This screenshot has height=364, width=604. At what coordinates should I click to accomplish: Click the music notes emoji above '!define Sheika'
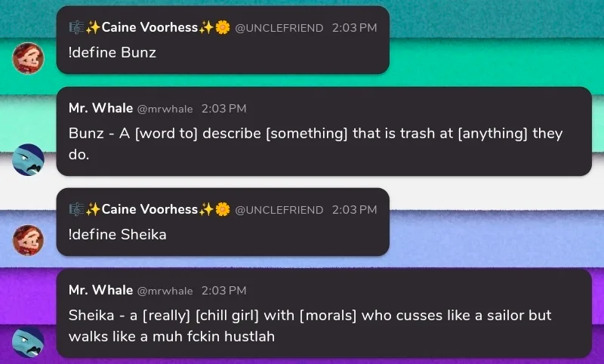tap(75, 209)
